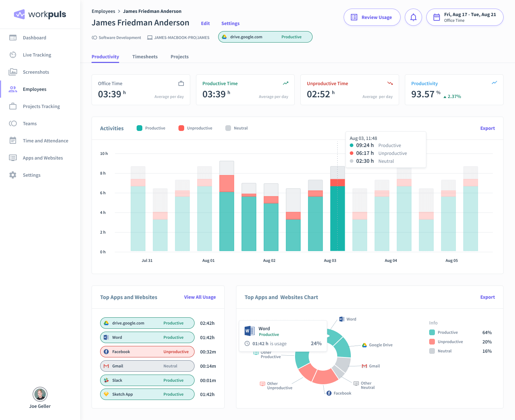The width and height of the screenshot is (515, 420).
Task: Open View All Usage link
Action: tap(200, 297)
